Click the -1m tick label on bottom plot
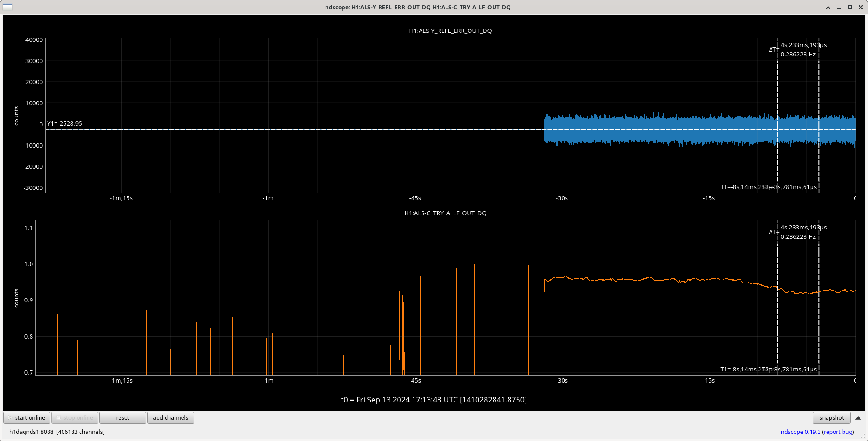Screen dimensions: 868x441 coord(268,380)
